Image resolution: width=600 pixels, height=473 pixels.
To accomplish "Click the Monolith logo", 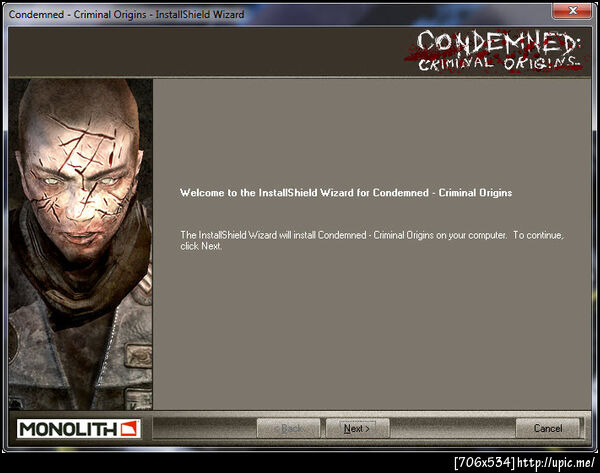I will tap(78, 429).
